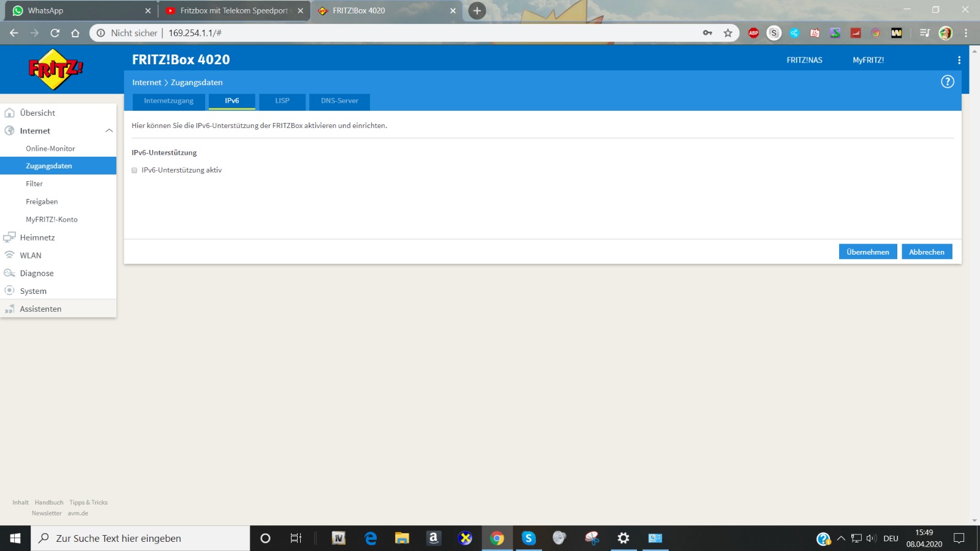The image size is (980, 551).
Task: Reload the page in Chrome
Action: [x=55, y=33]
